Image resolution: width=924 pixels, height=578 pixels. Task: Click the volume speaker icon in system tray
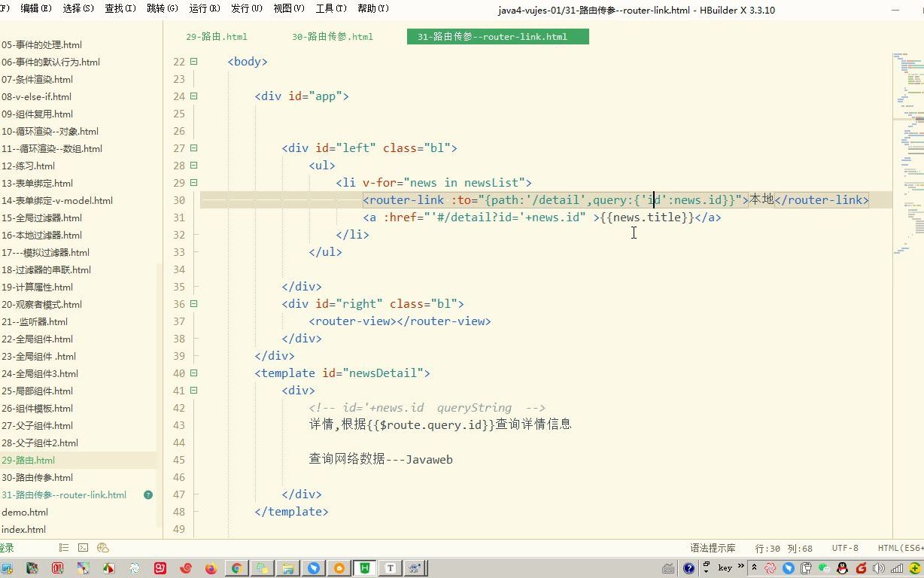pos(878,568)
